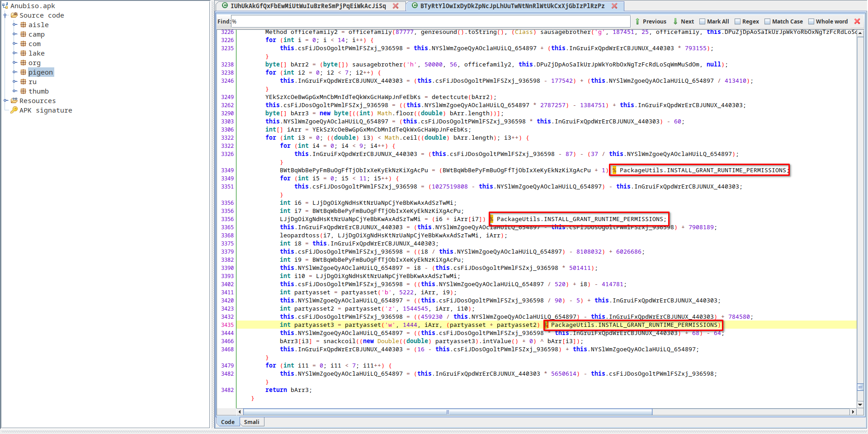Click the 'return bArr3;' statement
The width and height of the screenshot is (868, 434).
[x=288, y=390]
